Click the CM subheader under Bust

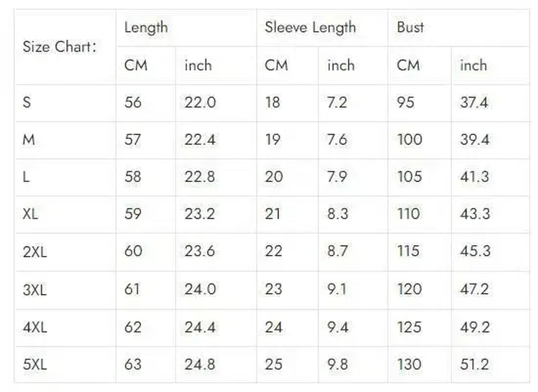[x=408, y=65]
